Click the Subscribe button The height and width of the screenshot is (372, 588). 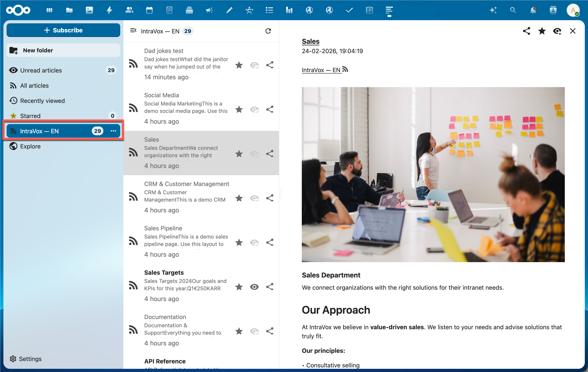(63, 30)
